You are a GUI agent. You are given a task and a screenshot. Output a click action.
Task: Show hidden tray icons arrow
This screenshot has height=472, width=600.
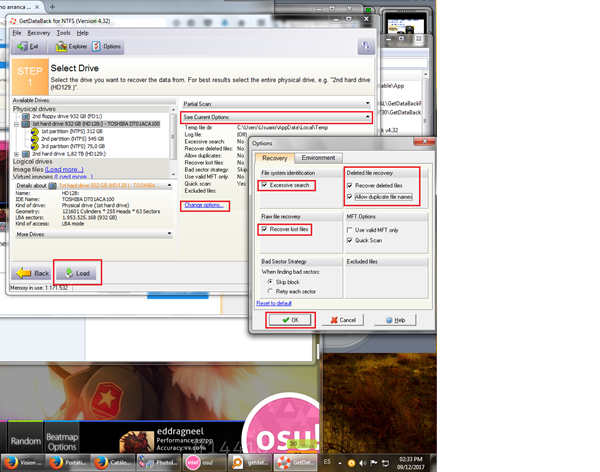pos(340,463)
